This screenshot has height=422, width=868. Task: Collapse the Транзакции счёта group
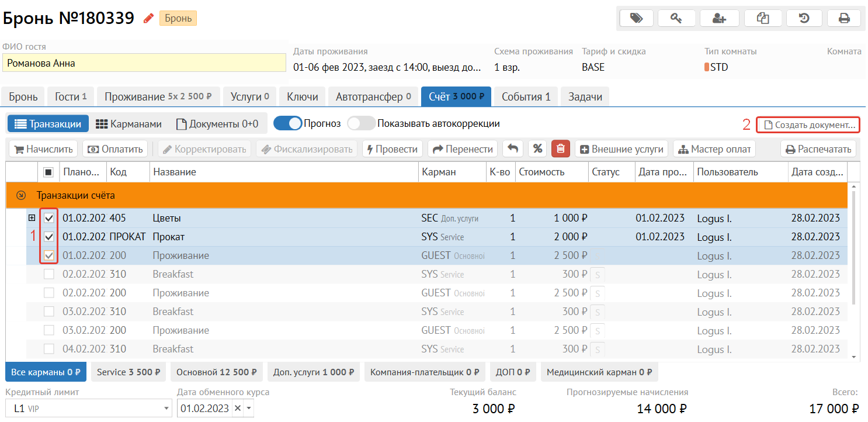pos(22,195)
